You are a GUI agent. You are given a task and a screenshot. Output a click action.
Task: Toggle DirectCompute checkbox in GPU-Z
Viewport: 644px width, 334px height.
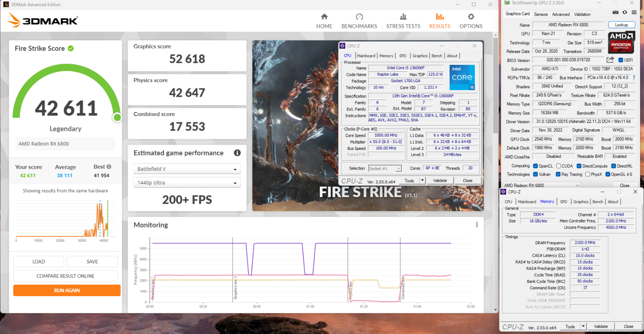tap(579, 166)
